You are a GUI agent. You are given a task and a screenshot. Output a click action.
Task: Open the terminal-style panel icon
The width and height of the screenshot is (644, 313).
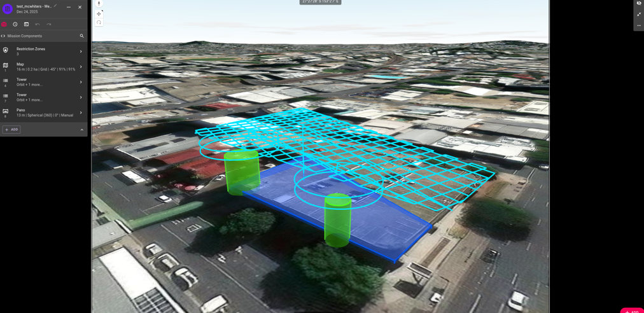26,24
